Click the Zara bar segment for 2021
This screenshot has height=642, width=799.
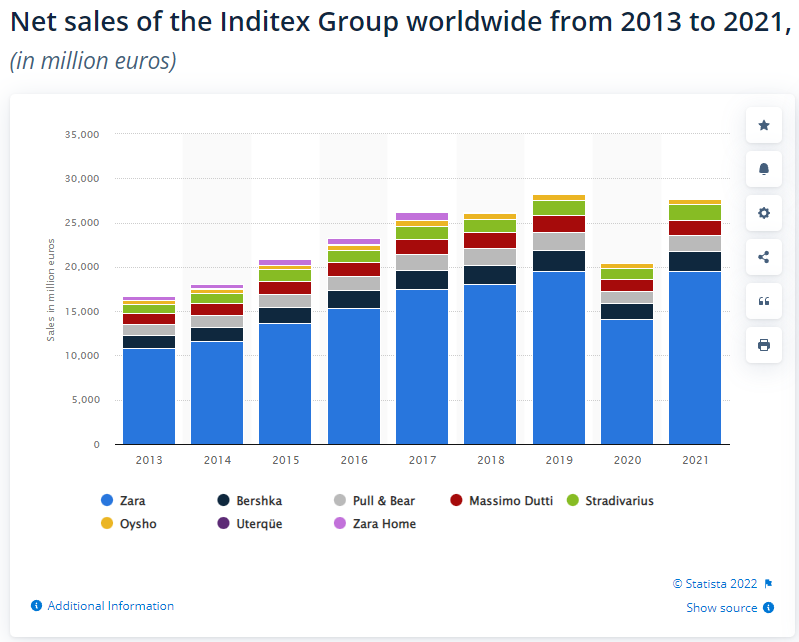click(x=695, y=358)
